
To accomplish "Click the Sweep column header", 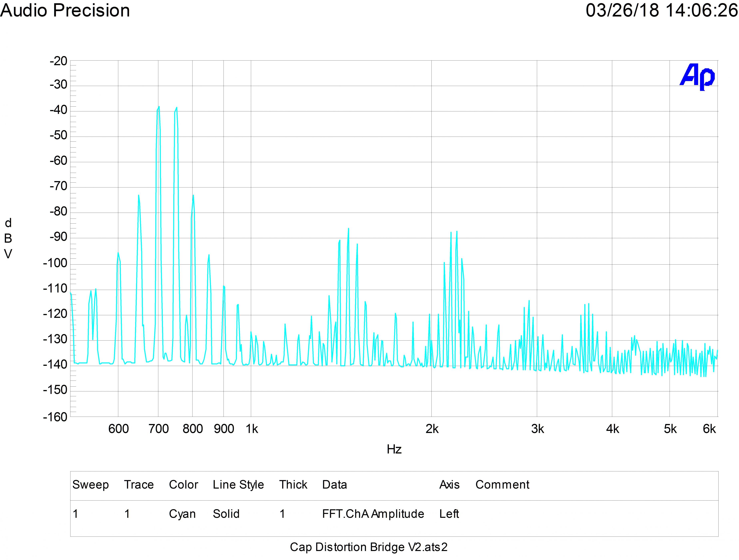I will point(90,485).
